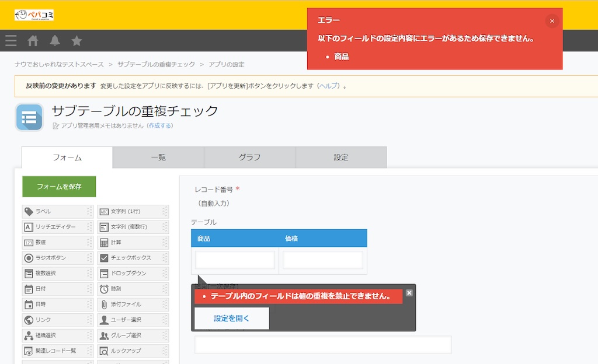Screen dimensions: 598x364
Task: Select the 関連レコード一覧 field part
Action: click(x=58, y=351)
